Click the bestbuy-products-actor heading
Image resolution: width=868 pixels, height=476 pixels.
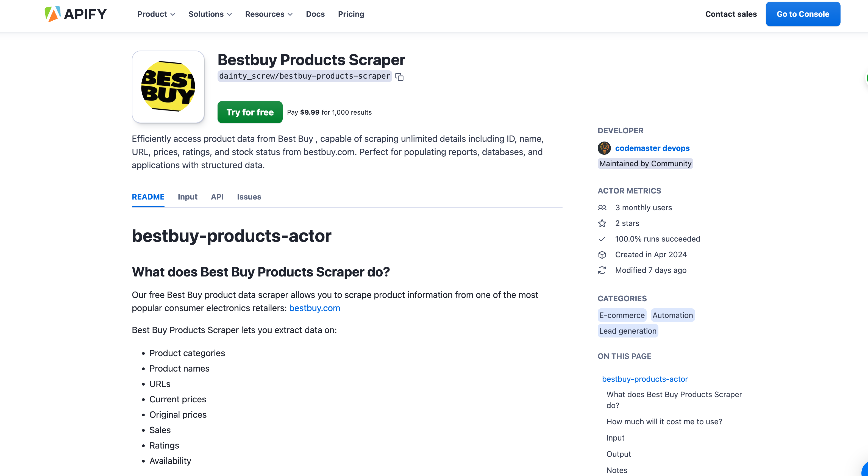click(232, 236)
